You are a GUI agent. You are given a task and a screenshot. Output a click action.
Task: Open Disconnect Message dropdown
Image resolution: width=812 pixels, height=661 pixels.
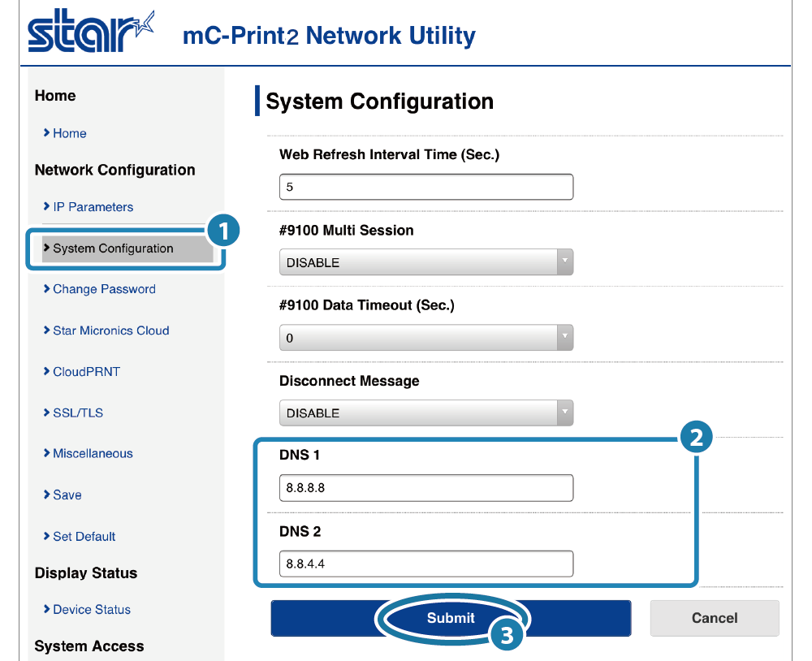tap(426, 413)
